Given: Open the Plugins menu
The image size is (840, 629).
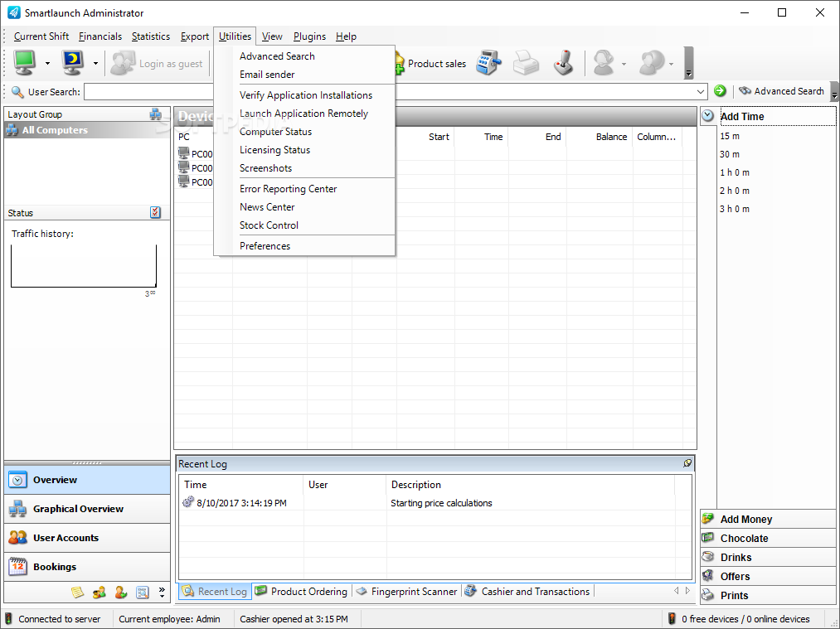Looking at the screenshot, I should 309,36.
